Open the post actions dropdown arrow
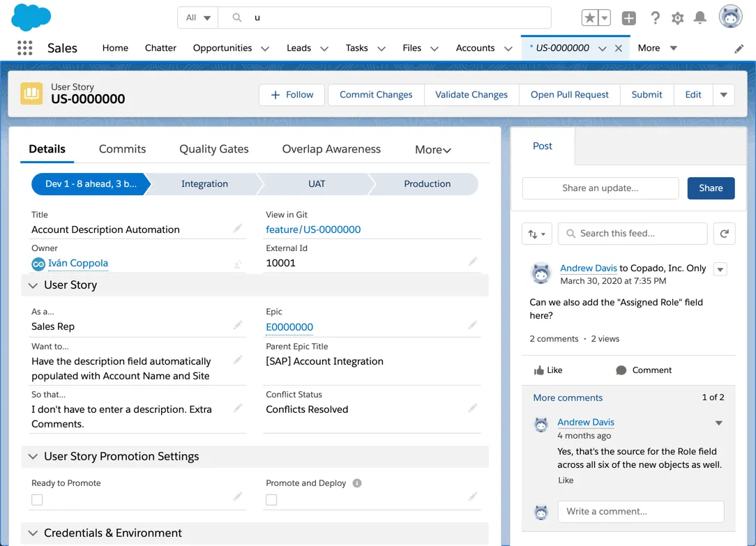 [x=720, y=269]
